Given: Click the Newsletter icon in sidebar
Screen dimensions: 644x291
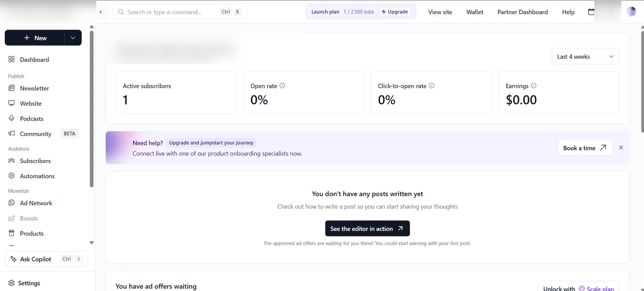Looking at the screenshot, I should [12, 88].
